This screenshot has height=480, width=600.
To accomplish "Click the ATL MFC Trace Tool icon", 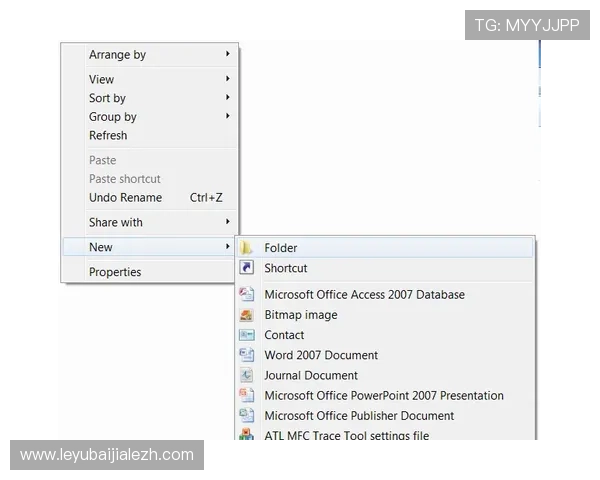I will click(x=247, y=435).
